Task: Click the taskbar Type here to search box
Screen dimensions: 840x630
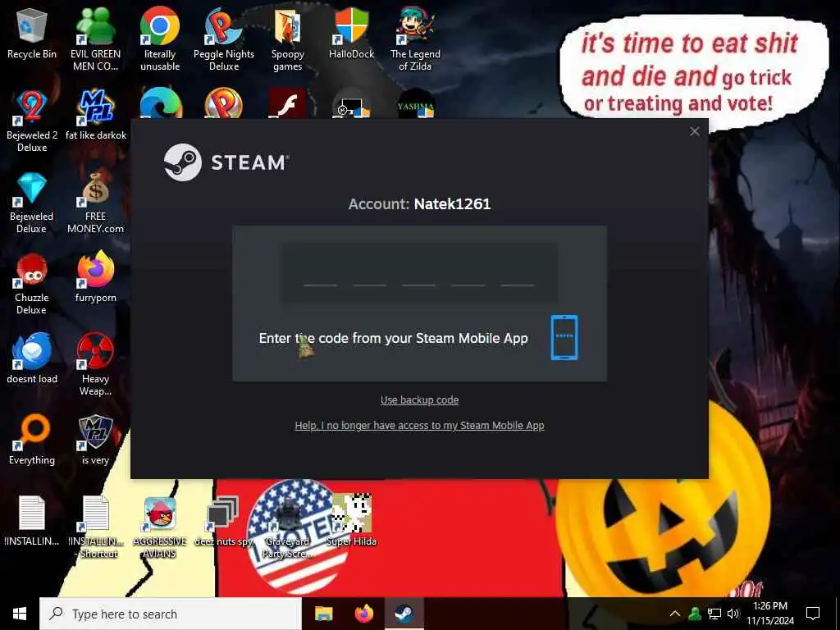Action: pos(171,614)
